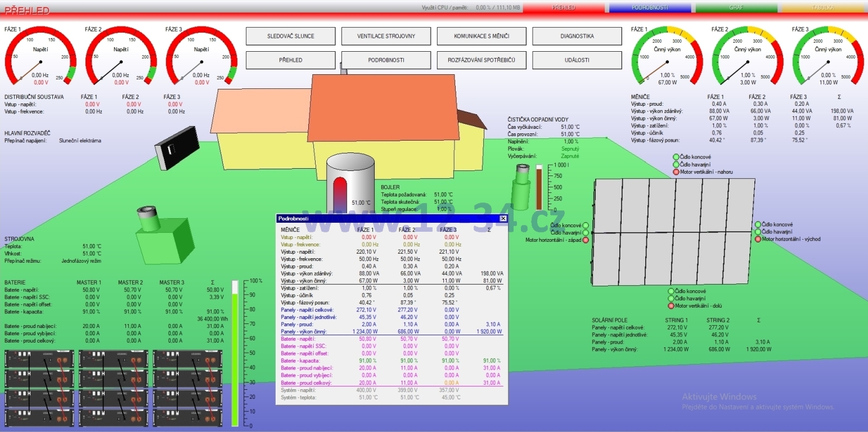This screenshot has width=868, height=432.
Task: Click the Master 3 battery rack
Action: 188,387
